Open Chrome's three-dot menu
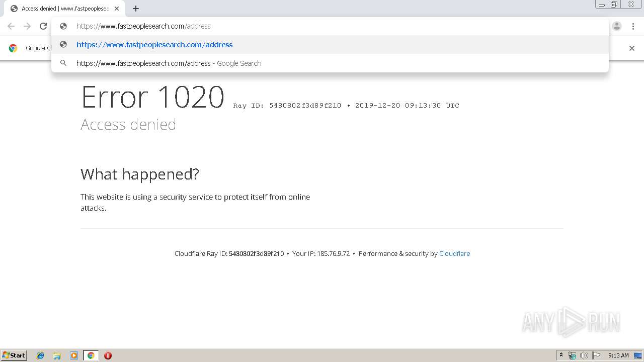 633,26
